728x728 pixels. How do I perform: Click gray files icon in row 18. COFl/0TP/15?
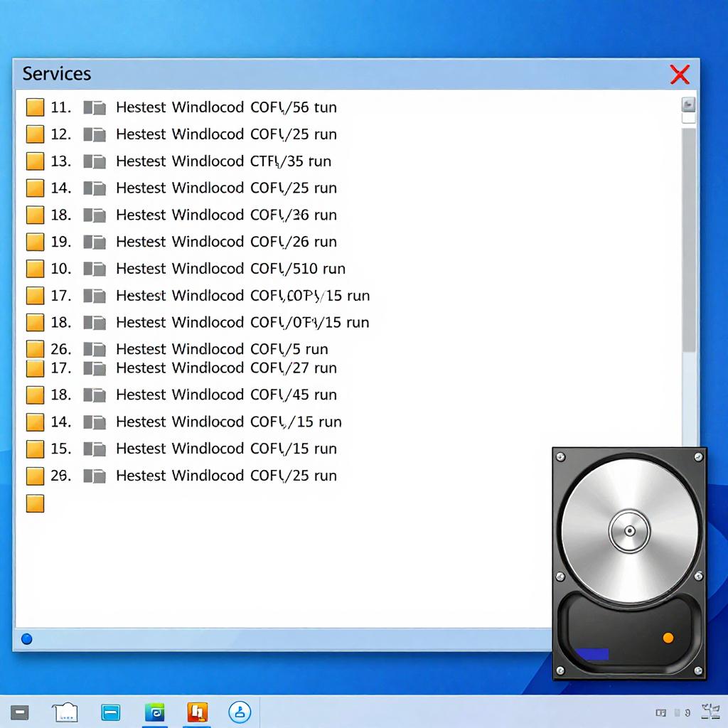click(x=95, y=323)
